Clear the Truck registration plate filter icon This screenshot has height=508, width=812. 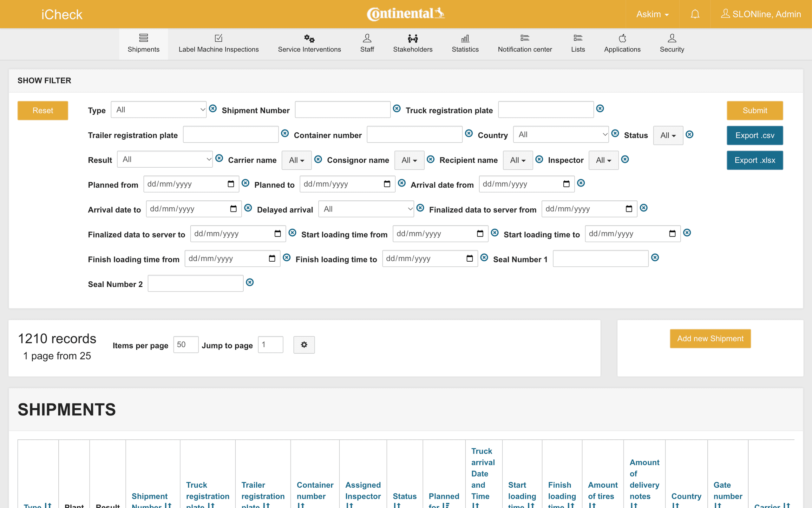click(600, 109)
